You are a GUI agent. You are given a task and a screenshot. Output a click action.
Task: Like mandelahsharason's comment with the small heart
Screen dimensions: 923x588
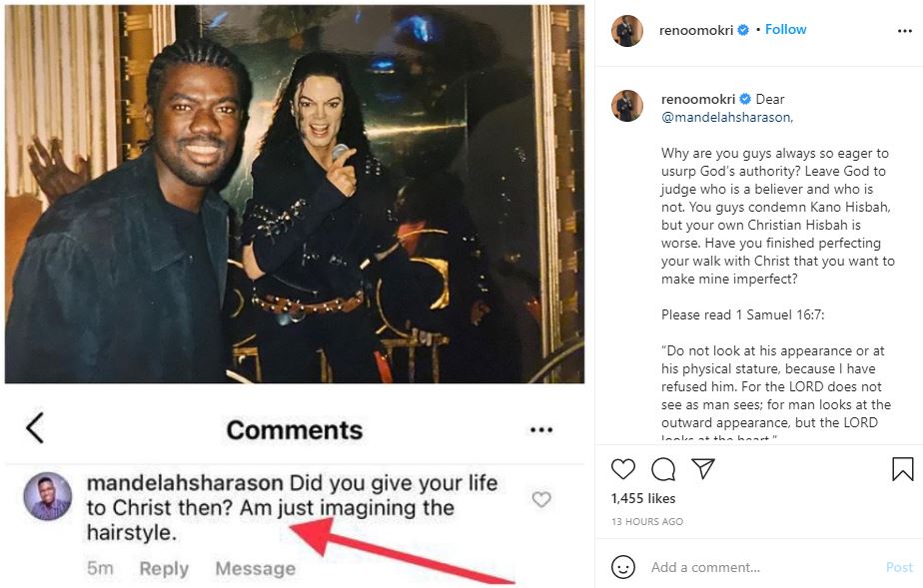coord(541,499)
